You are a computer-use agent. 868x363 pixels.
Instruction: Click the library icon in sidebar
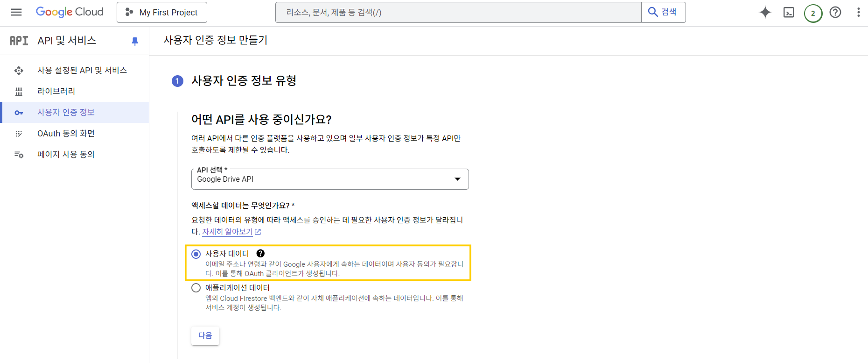(19, 92)
